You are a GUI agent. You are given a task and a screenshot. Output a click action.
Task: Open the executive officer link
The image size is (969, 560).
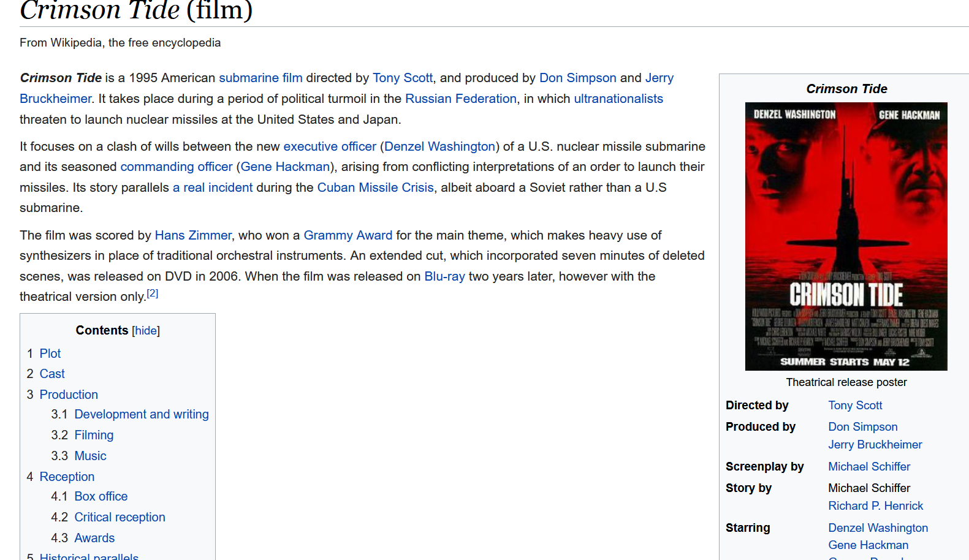coord(330,146)
